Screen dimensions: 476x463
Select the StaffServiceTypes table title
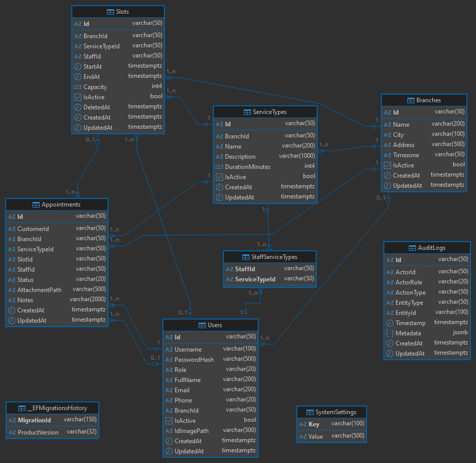point(274,257)
